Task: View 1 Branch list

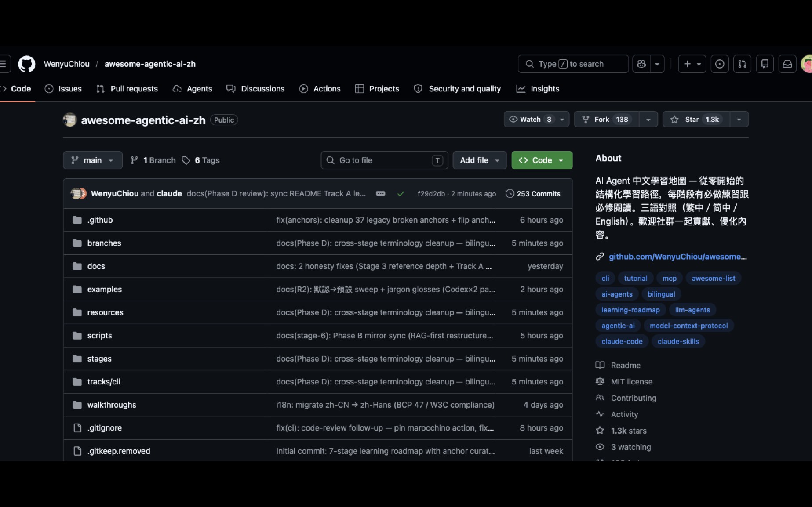Action: click(x=153, y=160)
